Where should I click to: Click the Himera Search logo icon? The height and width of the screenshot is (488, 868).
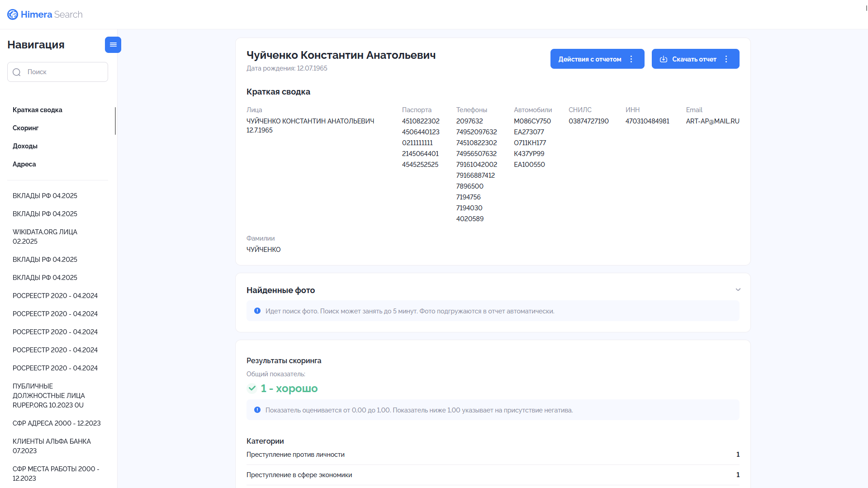(13, 14)
